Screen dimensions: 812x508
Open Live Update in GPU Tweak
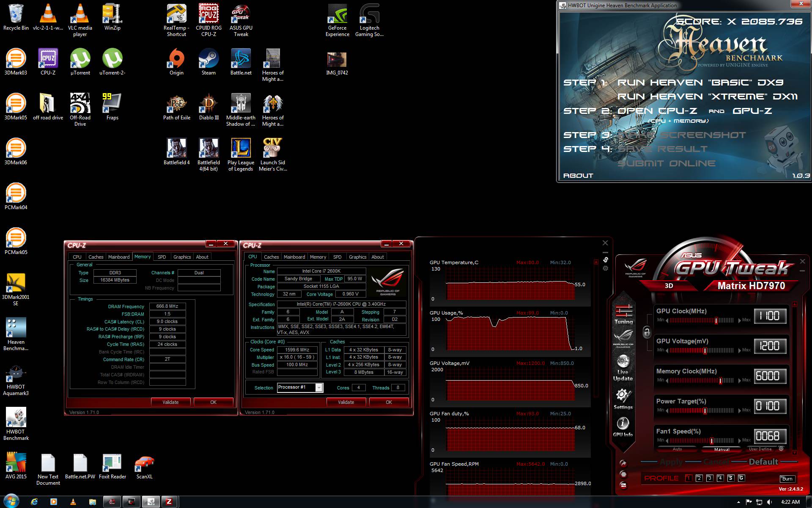623,368
